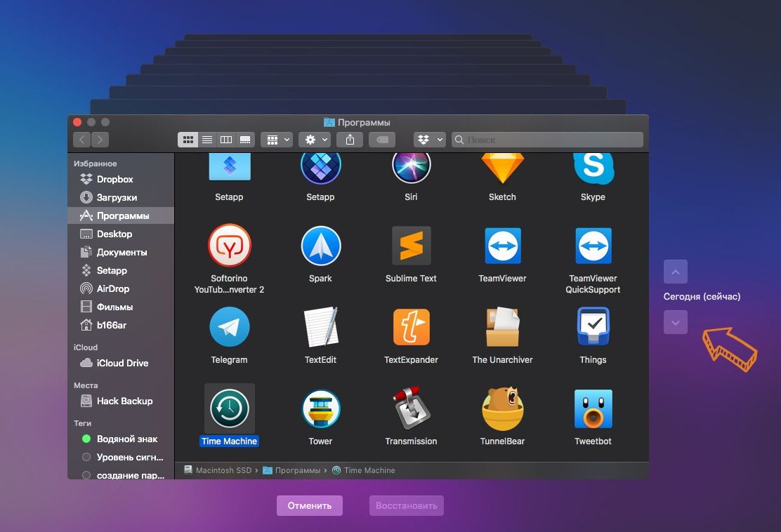Select the Spark app icon
Screen dimensions: 781x532
click(321, 246)
